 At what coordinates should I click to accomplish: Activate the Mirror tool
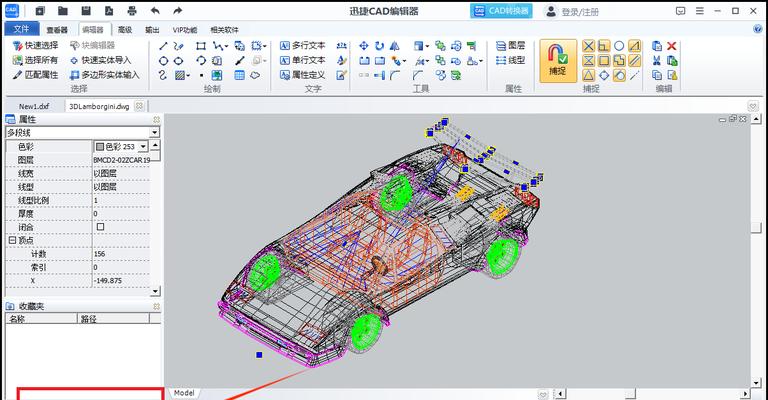(x=394, y=46)
